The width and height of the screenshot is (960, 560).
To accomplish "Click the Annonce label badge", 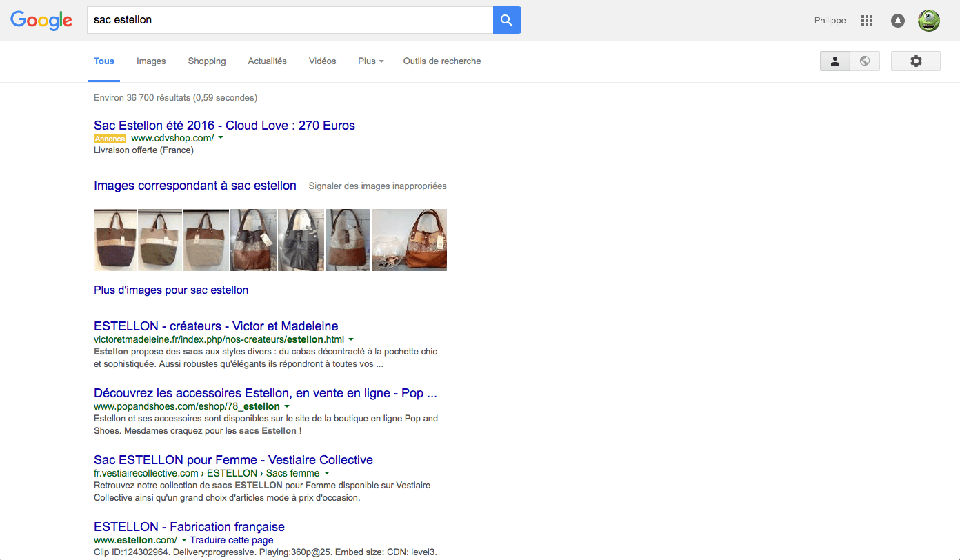I will point(110,139).
